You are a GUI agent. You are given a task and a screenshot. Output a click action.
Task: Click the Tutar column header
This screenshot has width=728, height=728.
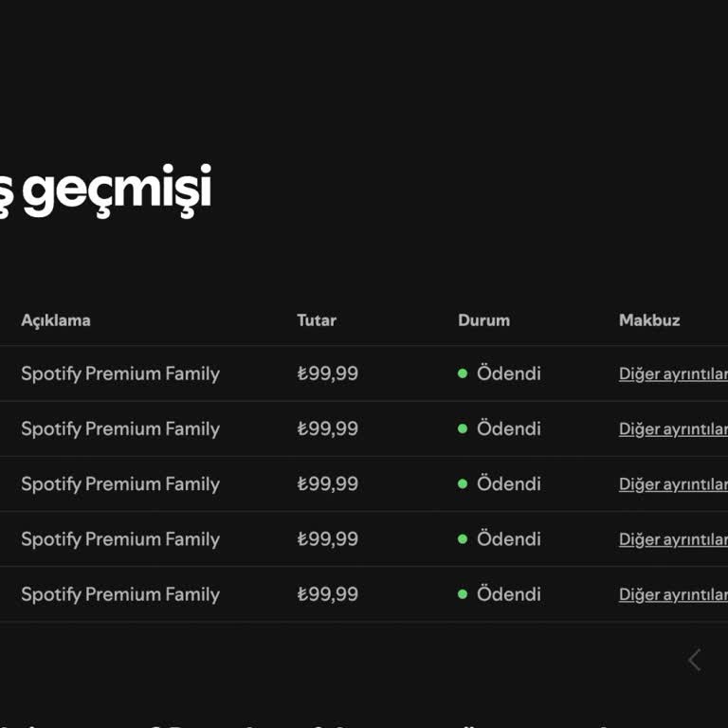pyautogui.click(x=317, y=320)
